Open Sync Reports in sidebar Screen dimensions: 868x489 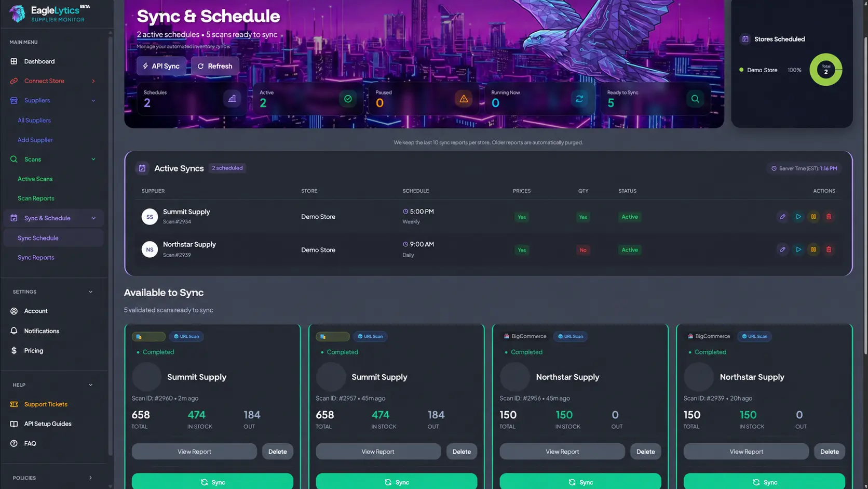click(36, 258)
